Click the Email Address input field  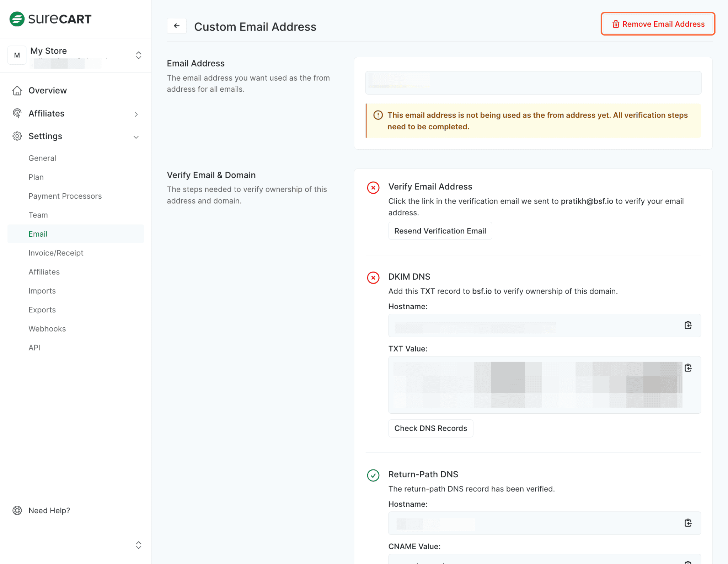click(533, 83)
